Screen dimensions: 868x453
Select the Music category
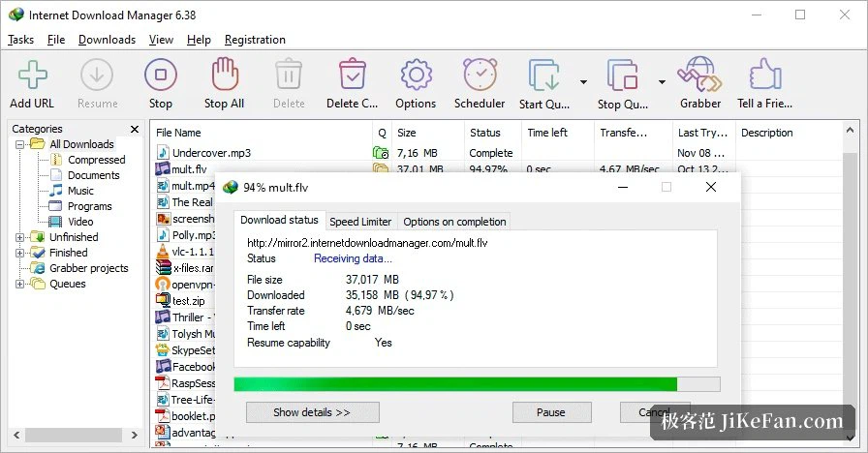point(80,191)
